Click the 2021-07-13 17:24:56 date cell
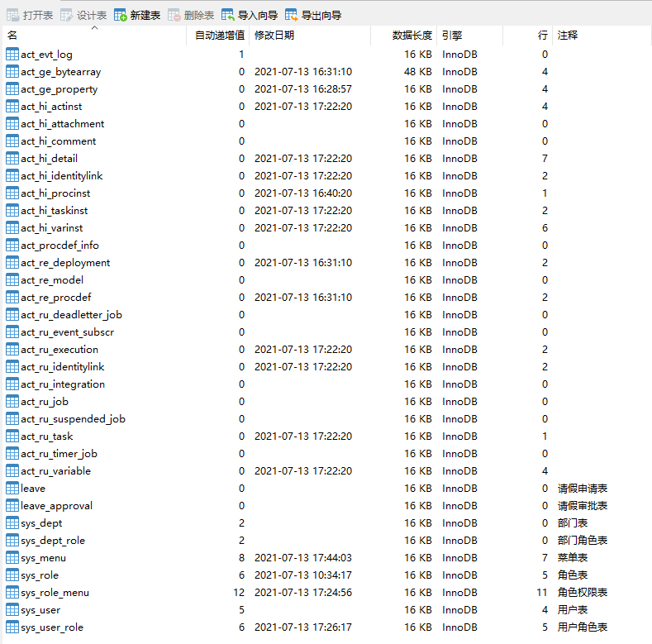The width and height of the screenshot is (652, 644). pyautogui.click(x=303, y=593)
